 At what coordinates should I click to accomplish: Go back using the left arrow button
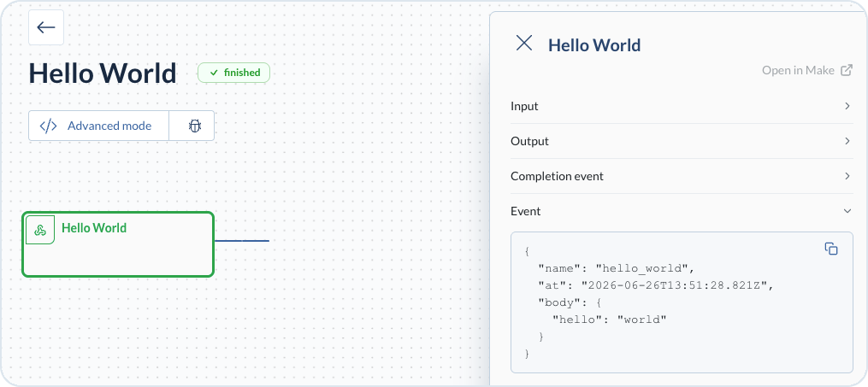tap(46, 27)
